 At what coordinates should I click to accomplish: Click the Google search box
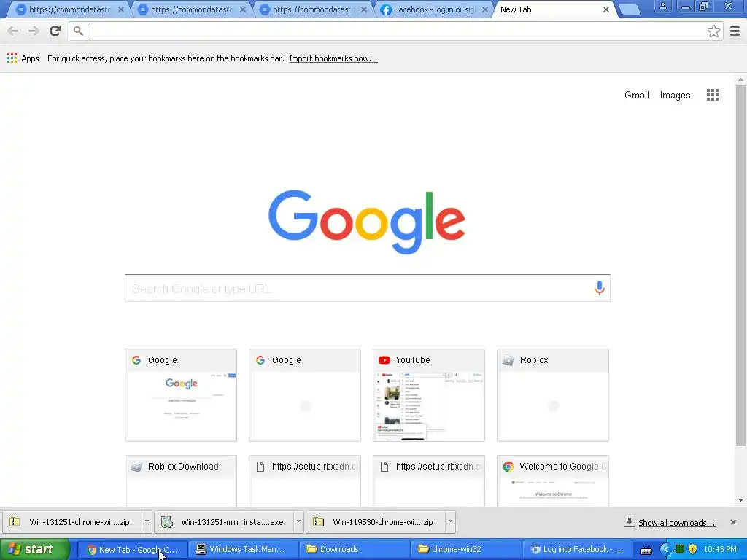(367, 288)
